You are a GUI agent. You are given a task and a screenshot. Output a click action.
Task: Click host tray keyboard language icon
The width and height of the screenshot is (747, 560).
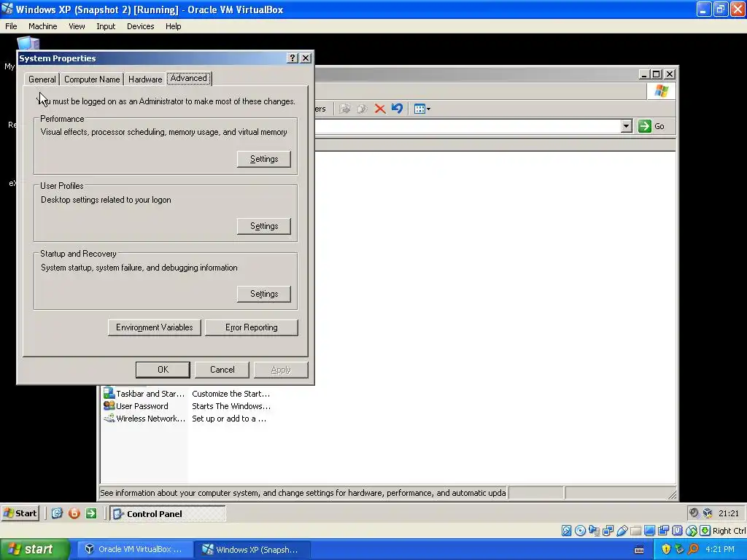tap(639, 550)
